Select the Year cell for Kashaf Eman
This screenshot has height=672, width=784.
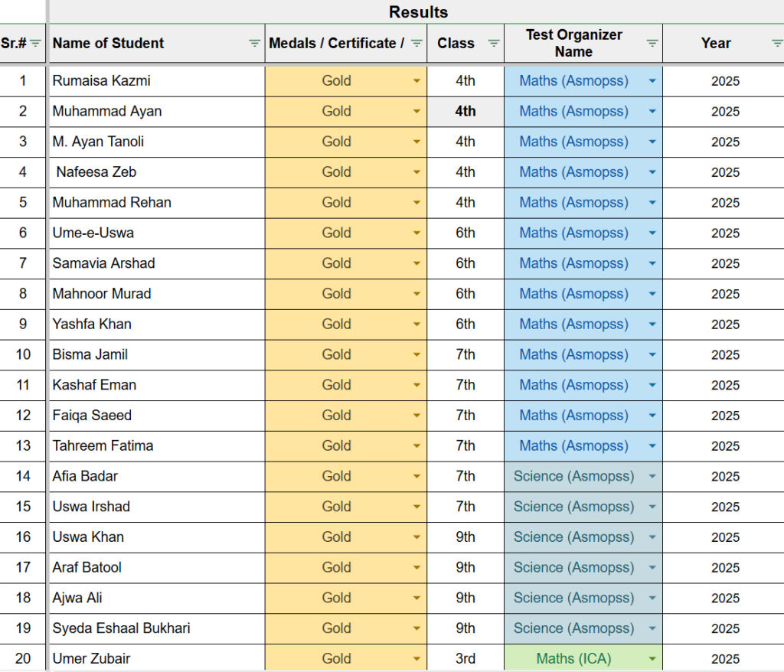click(723, 385)
